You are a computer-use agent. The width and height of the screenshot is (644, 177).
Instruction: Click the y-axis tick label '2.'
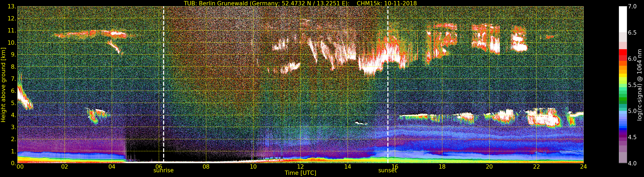[x=14, y=139]
